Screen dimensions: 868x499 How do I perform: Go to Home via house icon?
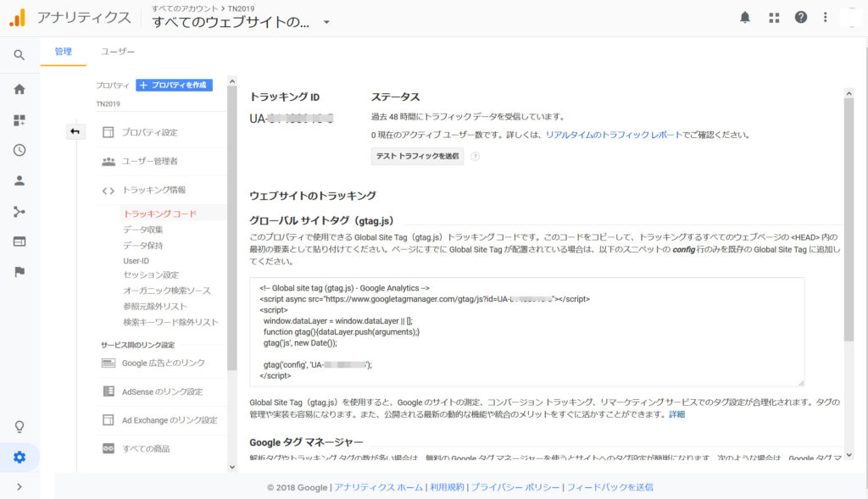[19, 89]
